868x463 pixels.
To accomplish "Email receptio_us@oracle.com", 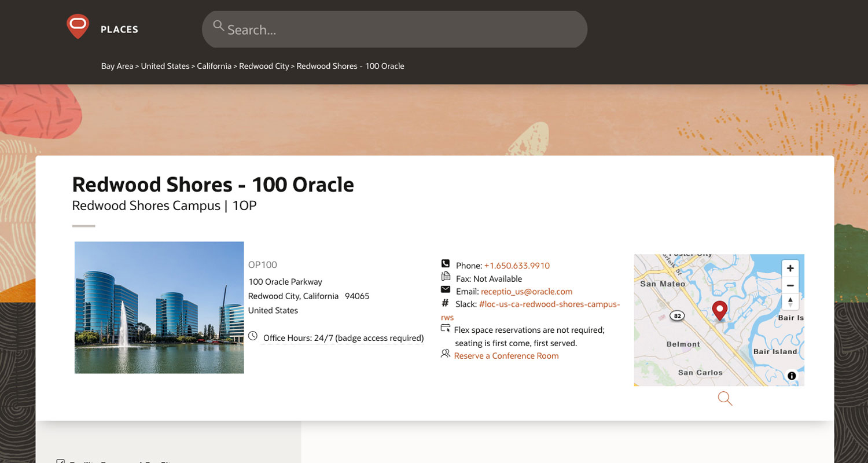I will pyautogui.click(x=526, y=292).
